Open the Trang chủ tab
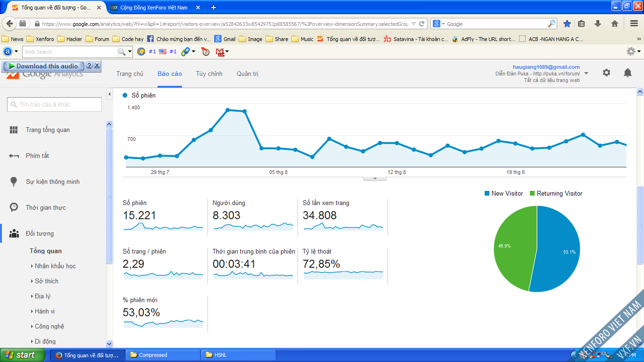 130,74
